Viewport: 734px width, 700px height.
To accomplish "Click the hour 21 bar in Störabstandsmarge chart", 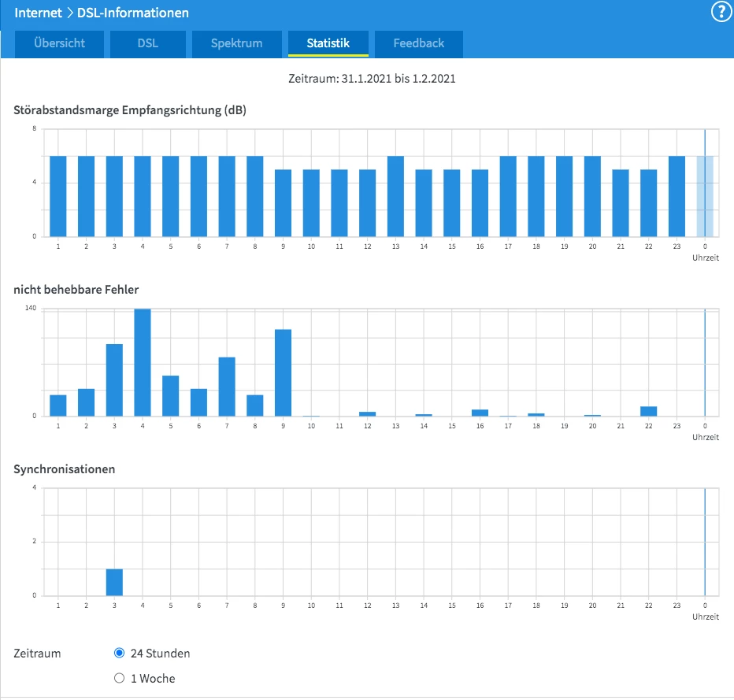I will point(621,203).
